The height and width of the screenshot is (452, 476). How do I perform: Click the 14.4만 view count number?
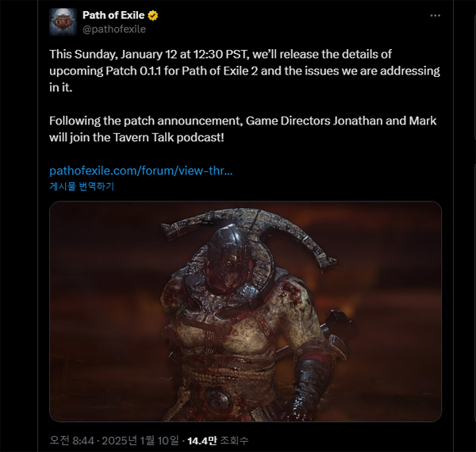[x=202, y=439]
